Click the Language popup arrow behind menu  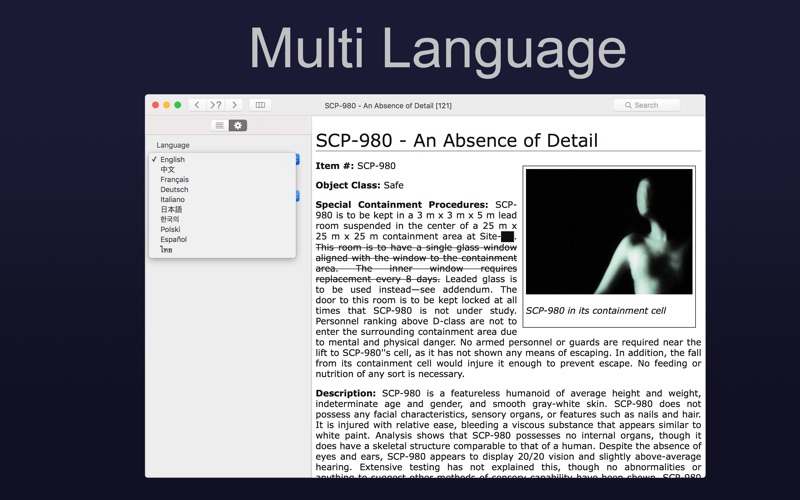pyautogui.click(x=297, y=159)
